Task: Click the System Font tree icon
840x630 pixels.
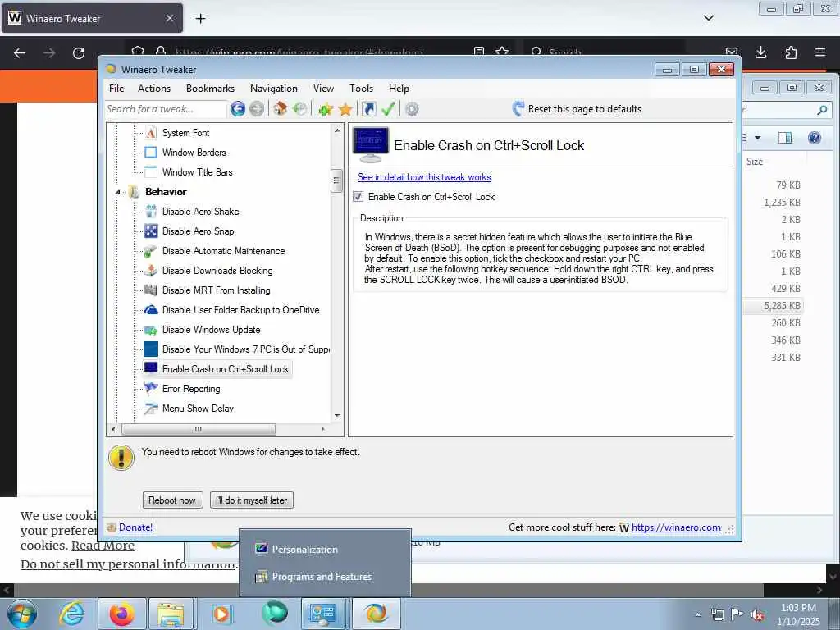Action: click(151, 133)
